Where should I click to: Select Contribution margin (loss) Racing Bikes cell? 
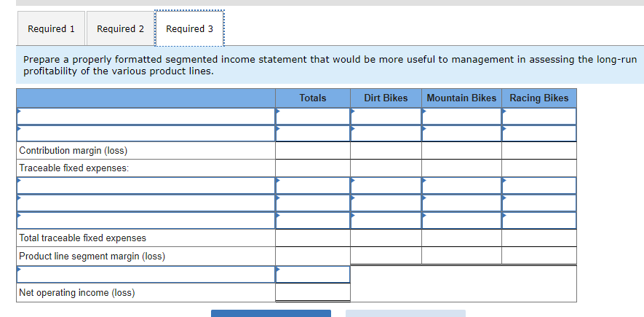pos(539,151)
